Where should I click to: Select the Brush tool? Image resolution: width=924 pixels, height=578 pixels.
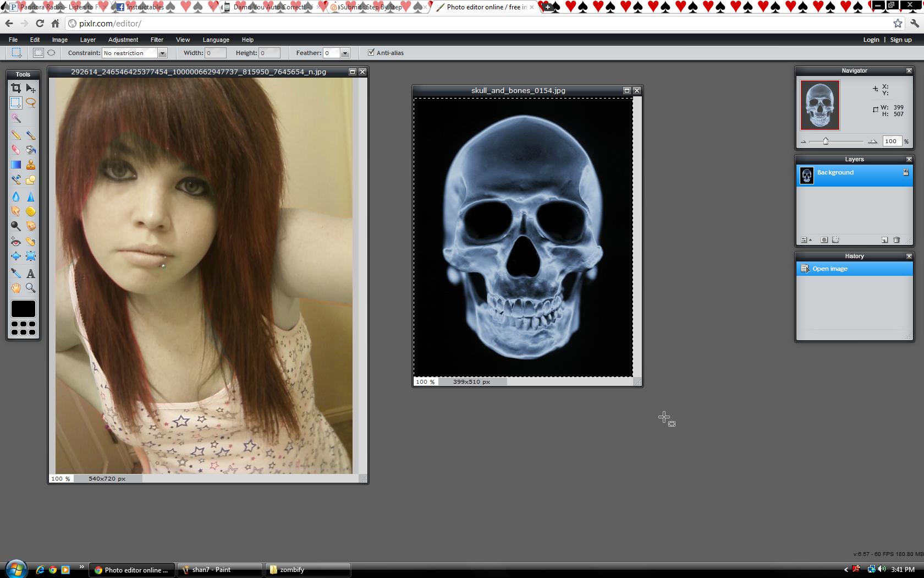[31, 135]
